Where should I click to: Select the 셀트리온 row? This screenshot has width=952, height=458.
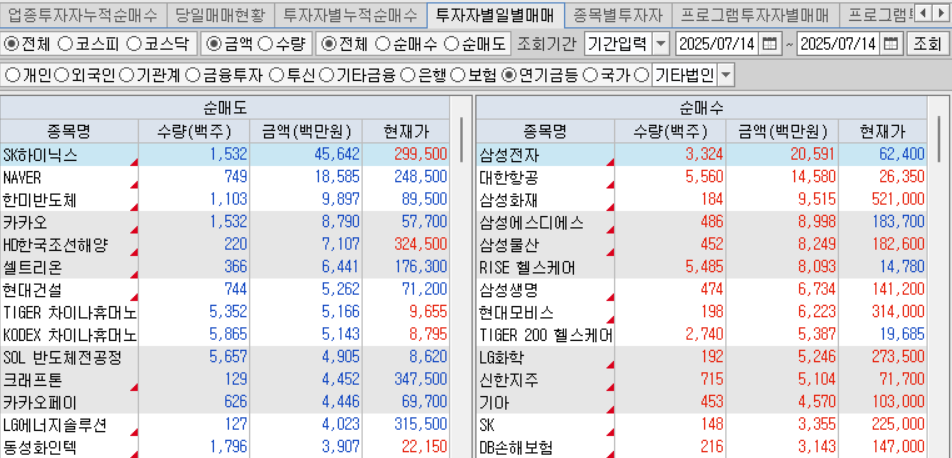(225, 267)
